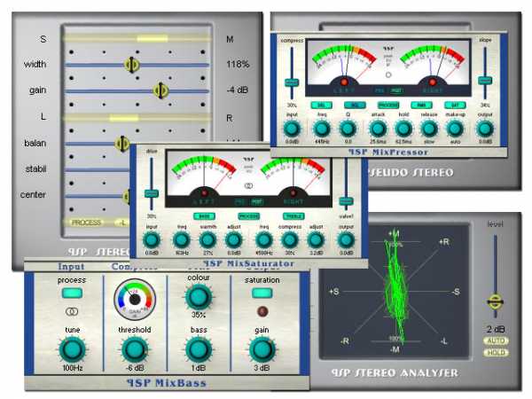Toggle the saturation switch in MixBass

pyautogui.click(x=262, y=293)
